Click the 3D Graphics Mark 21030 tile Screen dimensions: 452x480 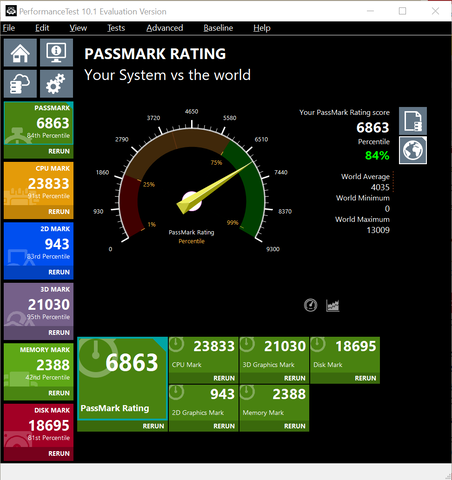click(274, 355)
